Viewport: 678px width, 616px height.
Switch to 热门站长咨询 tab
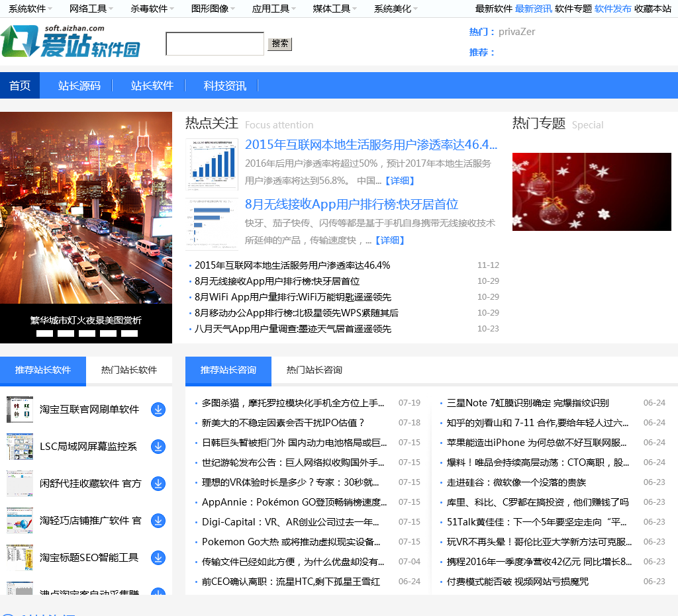click(x=315, y=371)
